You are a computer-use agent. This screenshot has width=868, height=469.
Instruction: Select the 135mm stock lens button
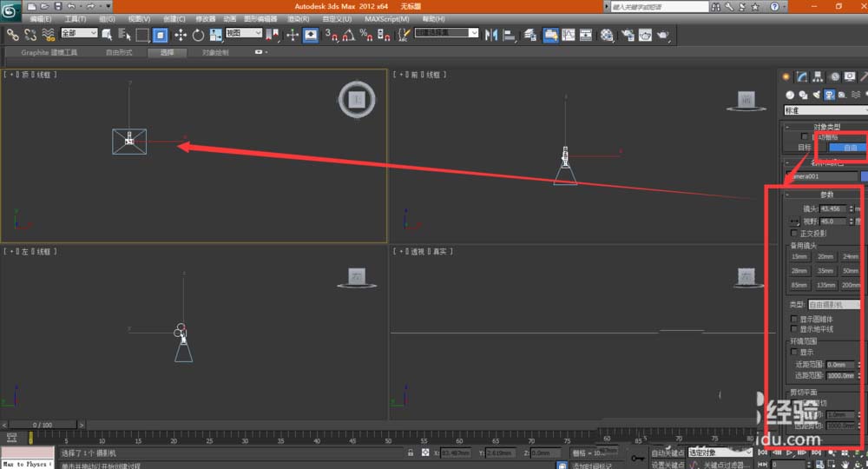pos(825,285)
